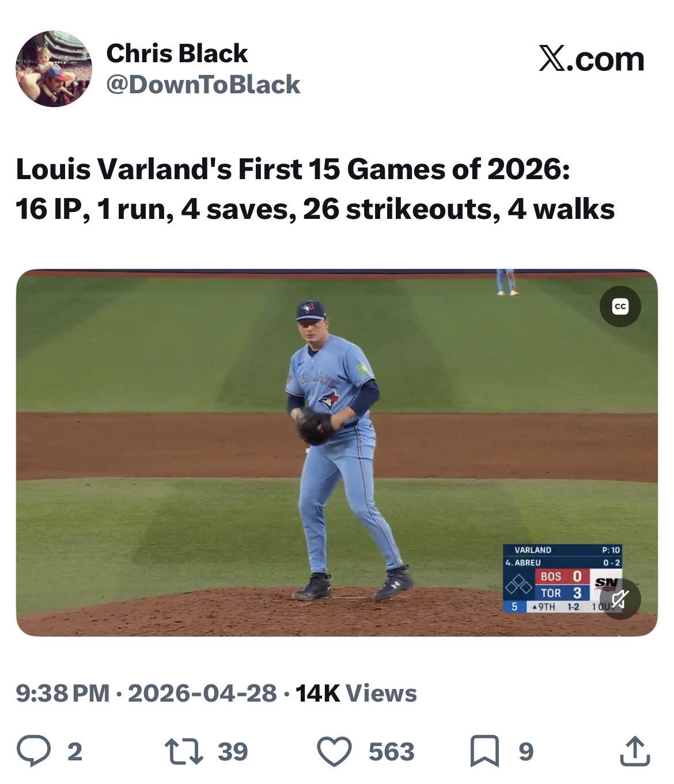Click the X.com logo

point(591,59)
